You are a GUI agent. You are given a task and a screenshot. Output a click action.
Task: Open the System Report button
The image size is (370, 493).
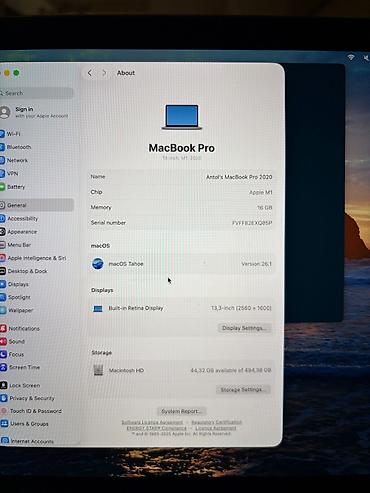coord(182,411)
